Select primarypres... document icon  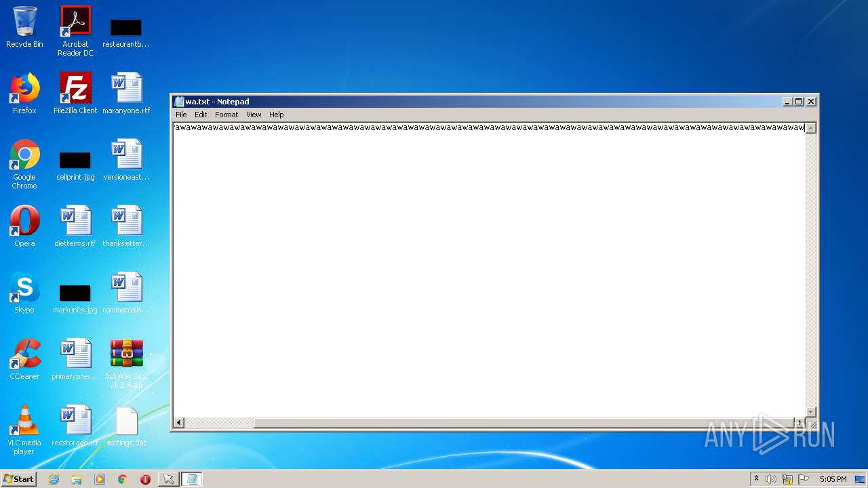pyautogui.click(x=75, y=359)
